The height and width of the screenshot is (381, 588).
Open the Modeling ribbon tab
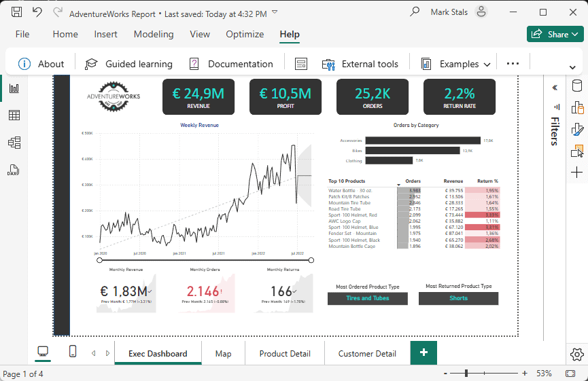154,34
